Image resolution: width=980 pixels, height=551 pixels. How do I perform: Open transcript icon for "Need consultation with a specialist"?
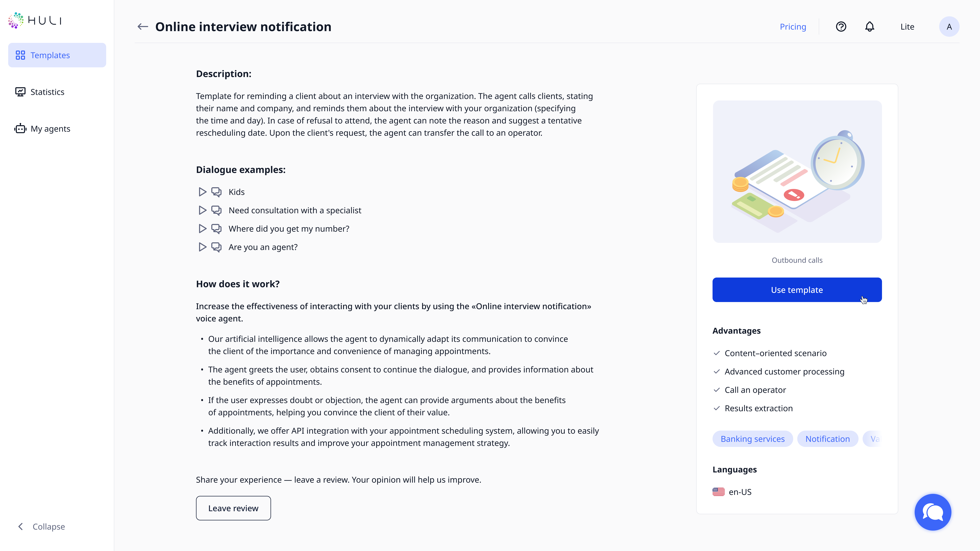(x=216, y=210)
